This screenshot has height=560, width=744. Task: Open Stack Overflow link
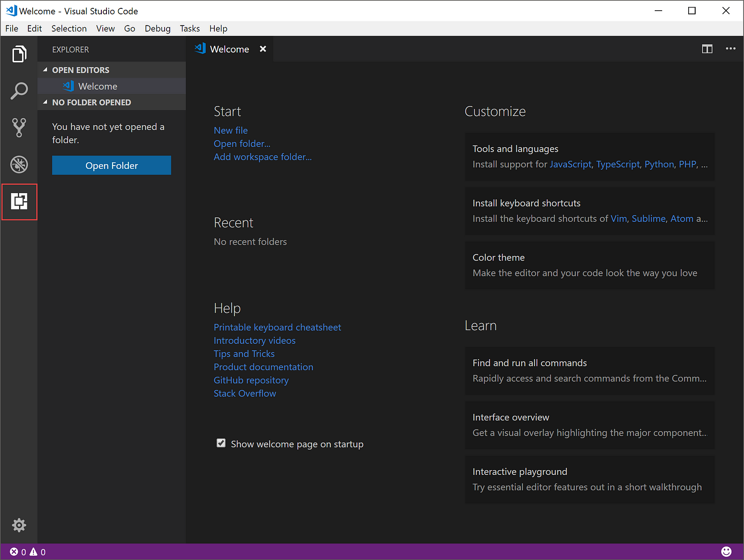pyautogui.click(x=245, y=393)
